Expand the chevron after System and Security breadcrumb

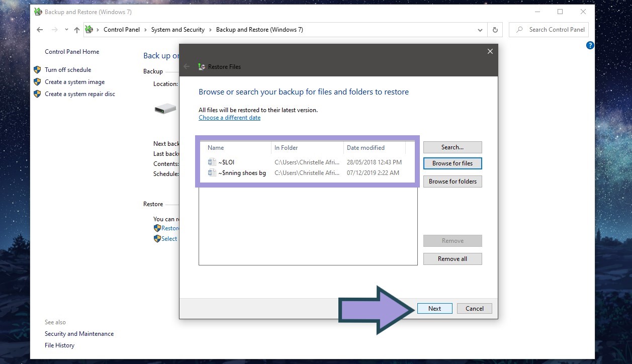[211, 30]
